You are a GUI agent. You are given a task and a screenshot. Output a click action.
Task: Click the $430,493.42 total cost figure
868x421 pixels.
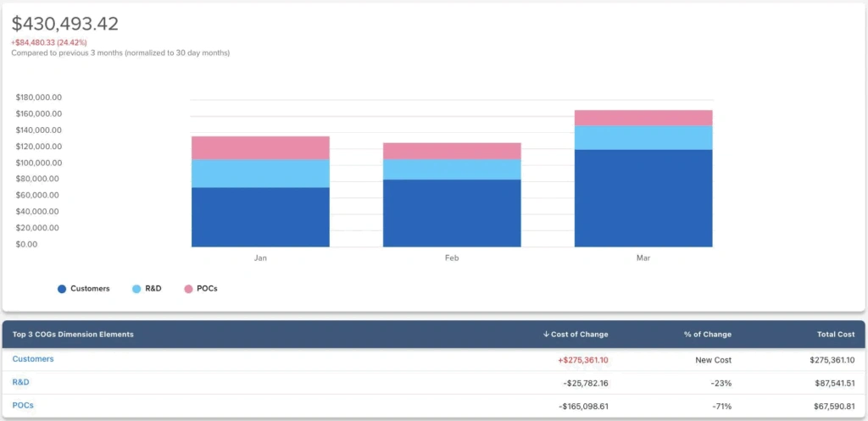tap(65, 24)
